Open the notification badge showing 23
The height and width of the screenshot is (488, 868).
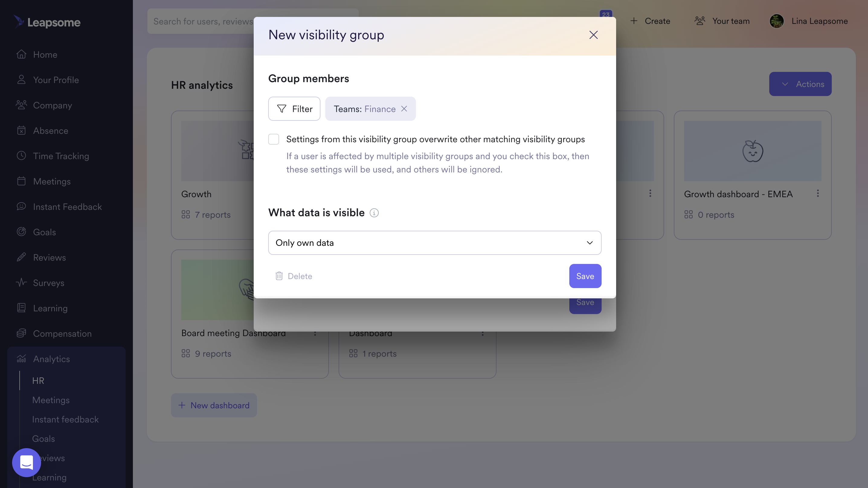point(606,14)
